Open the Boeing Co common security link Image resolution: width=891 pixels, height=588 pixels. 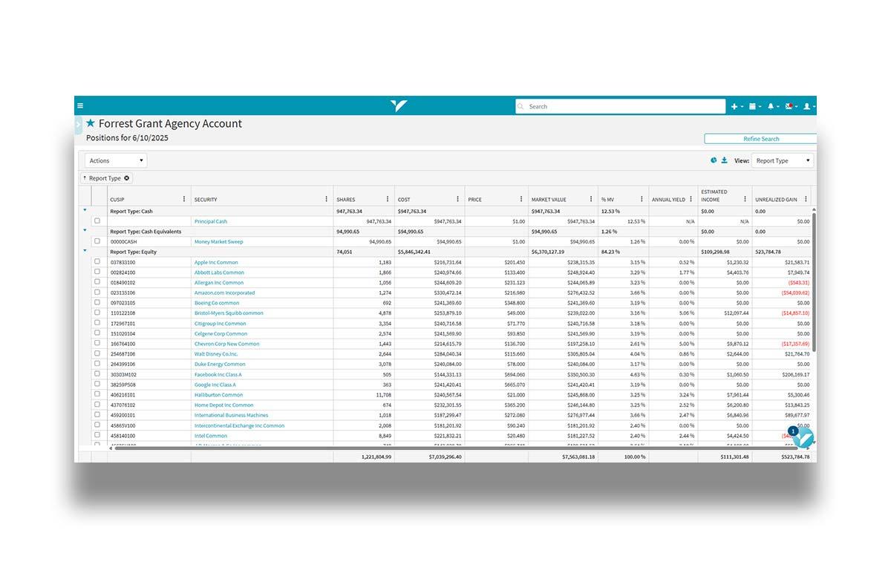217,303
